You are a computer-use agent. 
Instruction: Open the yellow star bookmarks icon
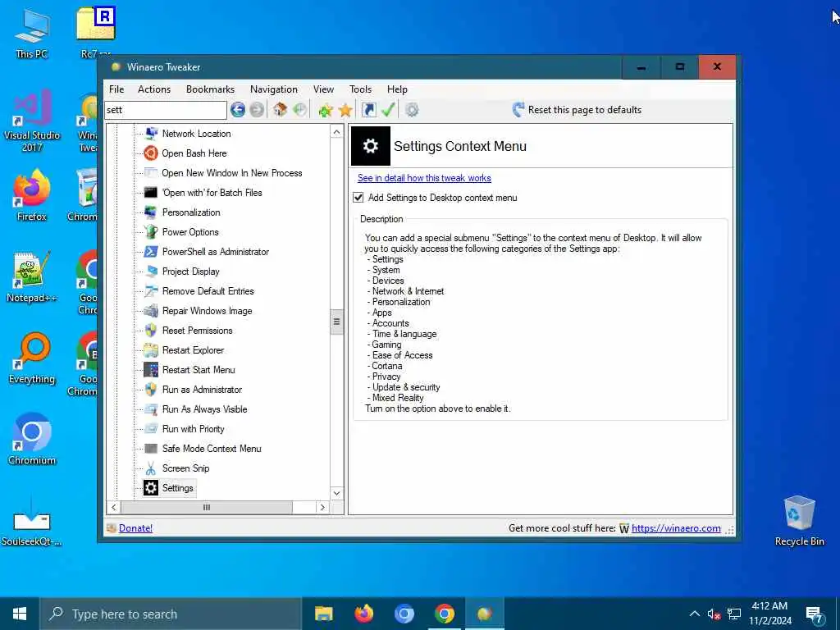345,111
